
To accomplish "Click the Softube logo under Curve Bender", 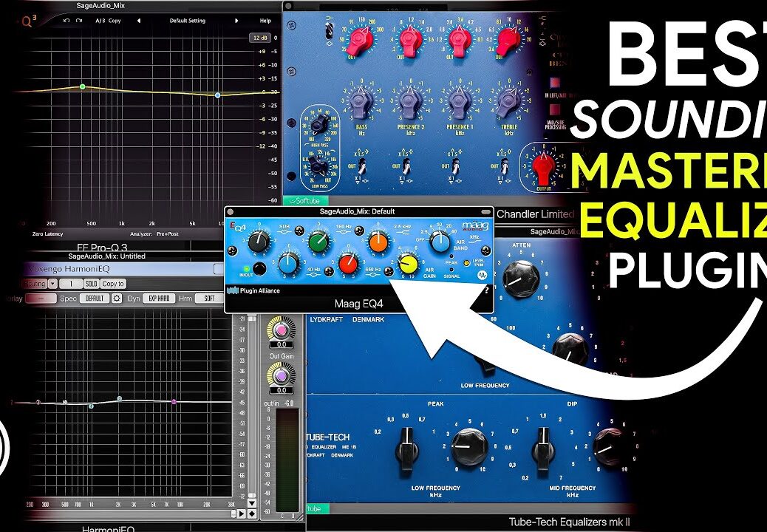I will [x=304, y=200].
